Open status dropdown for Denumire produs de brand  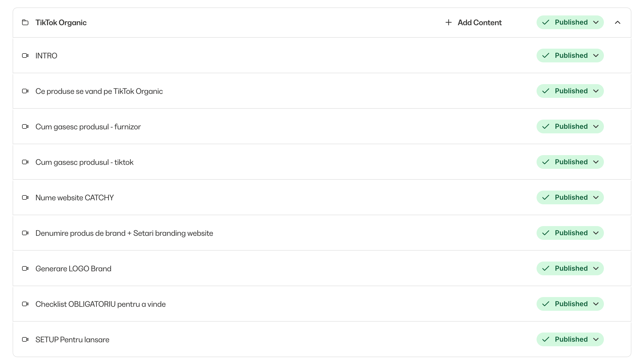click(570, 233)
